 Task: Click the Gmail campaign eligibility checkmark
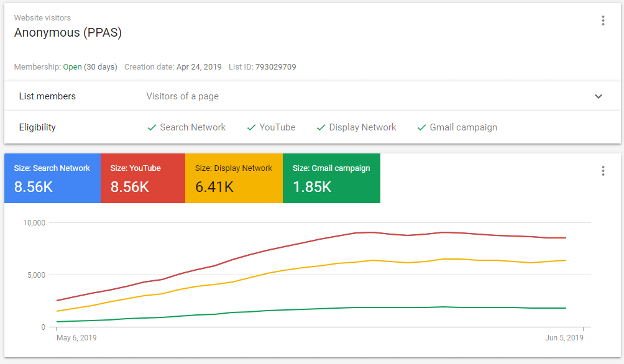tap(421, 127)
